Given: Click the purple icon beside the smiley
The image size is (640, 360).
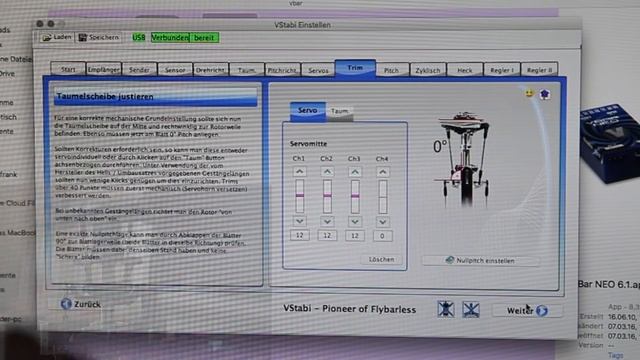Looking at the screenshot, I should pyautogui.click(x=544, y=95).
